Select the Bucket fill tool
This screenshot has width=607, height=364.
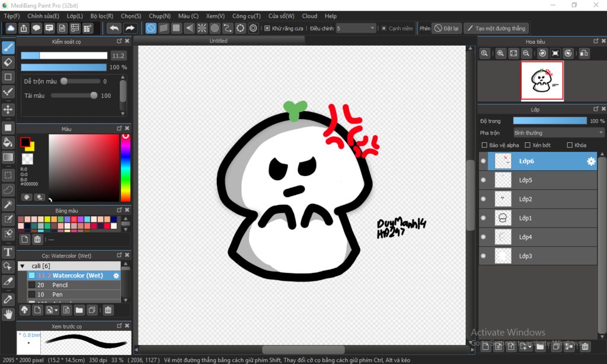click(8, 142)
